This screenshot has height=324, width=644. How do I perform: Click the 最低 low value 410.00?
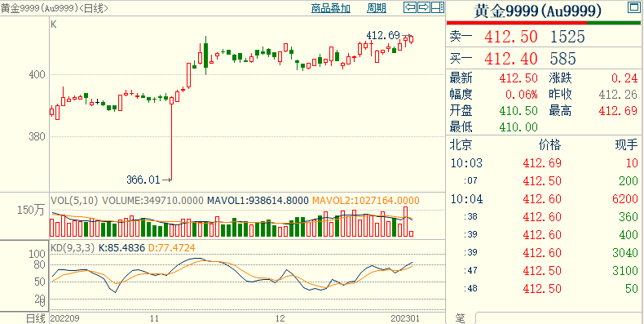click(x=518, y=127)
